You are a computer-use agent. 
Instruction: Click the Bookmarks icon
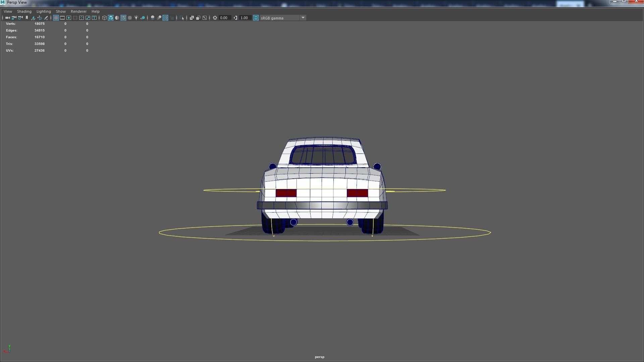(x=27, y=18)
